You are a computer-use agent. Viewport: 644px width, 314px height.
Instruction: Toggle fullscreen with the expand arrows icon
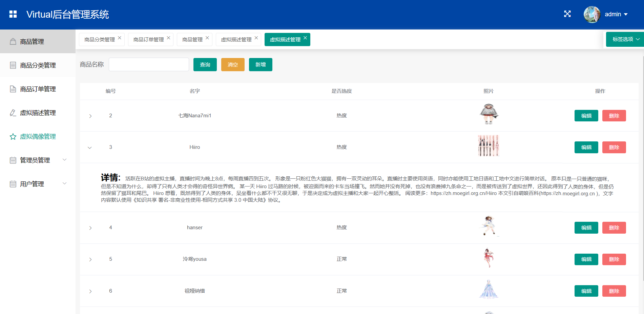click(567, 14)
